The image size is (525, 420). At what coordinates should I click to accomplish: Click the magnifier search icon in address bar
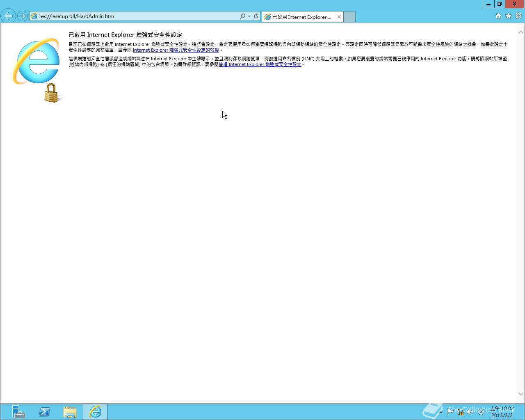(x=242, y=16)
